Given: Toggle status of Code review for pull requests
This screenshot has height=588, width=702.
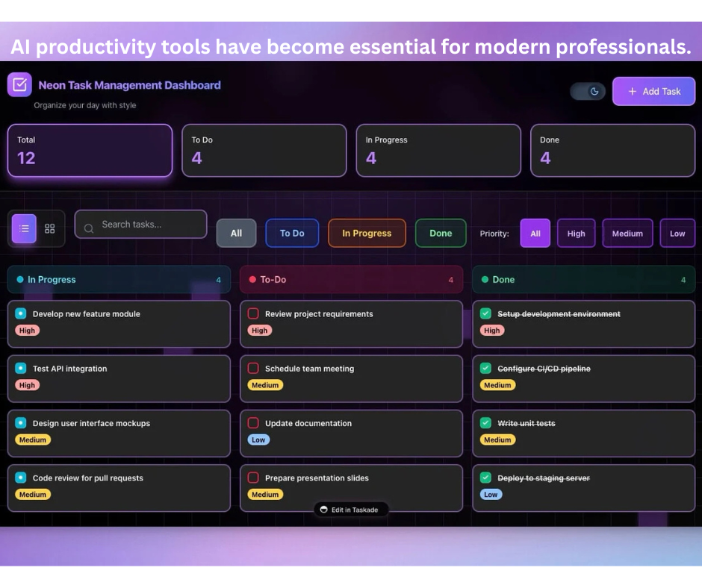Looking at the screenshot, I should tap(21, 478).
